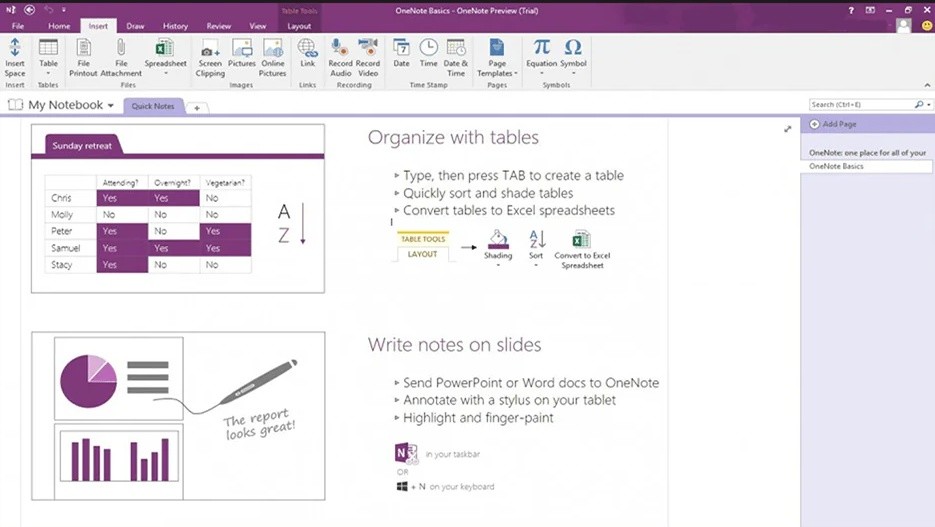
Task: Click the Sunday retreat table image
Action: point(178,209)
